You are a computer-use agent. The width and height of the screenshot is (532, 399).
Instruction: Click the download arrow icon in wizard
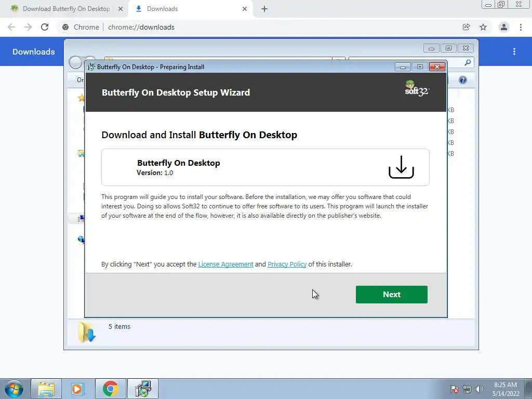[401, 167]
